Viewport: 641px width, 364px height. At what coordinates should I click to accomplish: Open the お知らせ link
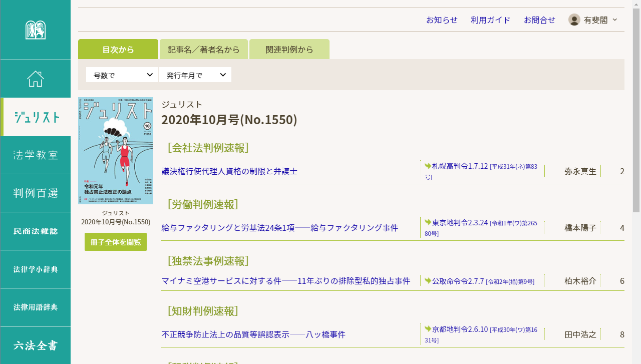click(x=442, y=20)
